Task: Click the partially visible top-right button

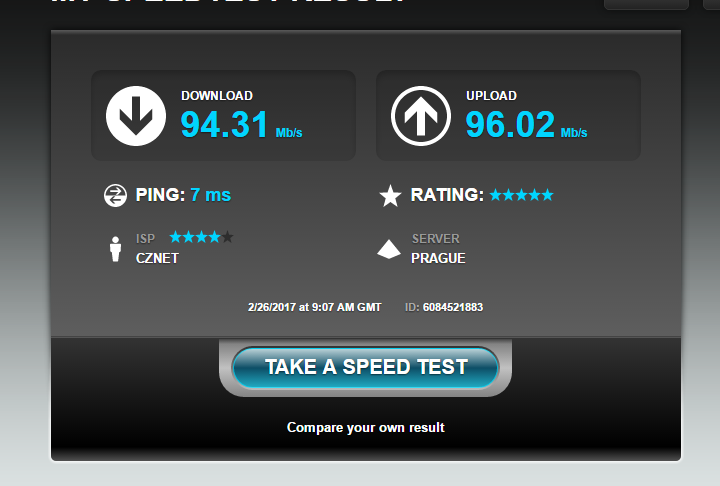Action: click(646, 4)
